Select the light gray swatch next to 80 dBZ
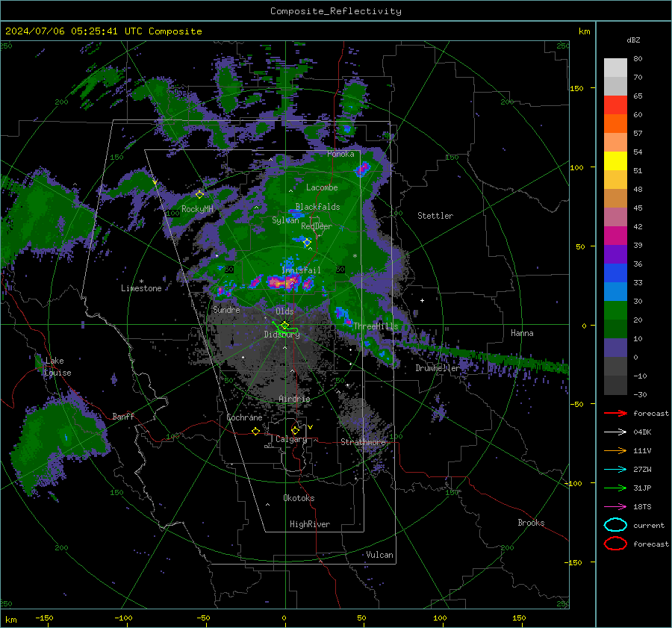 coord(615,67)
